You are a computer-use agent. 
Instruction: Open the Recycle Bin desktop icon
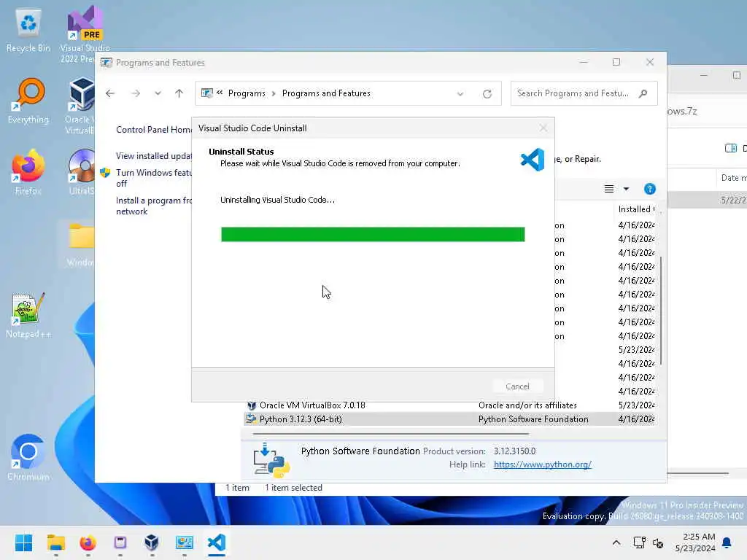tap(28, 29)
